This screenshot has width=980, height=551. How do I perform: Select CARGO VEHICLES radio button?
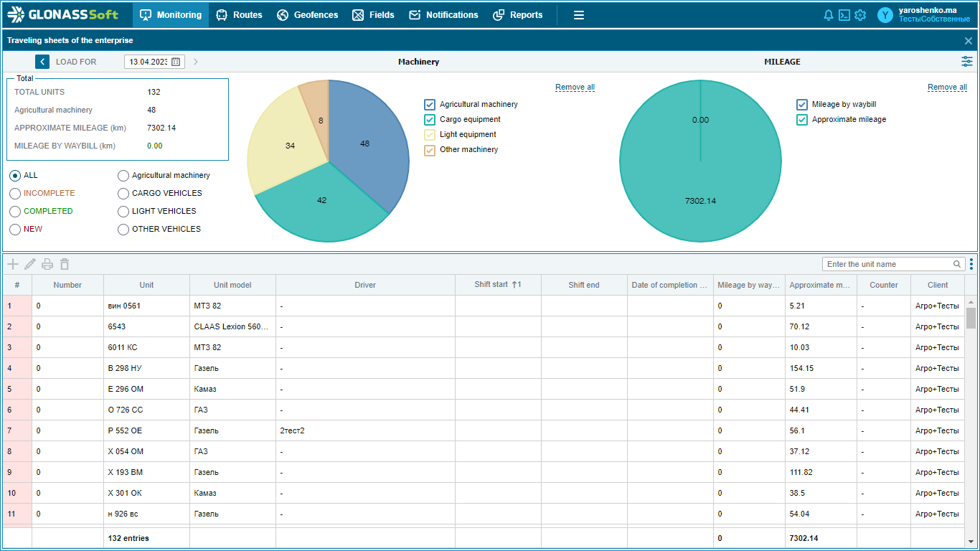(x=123, y=194)
